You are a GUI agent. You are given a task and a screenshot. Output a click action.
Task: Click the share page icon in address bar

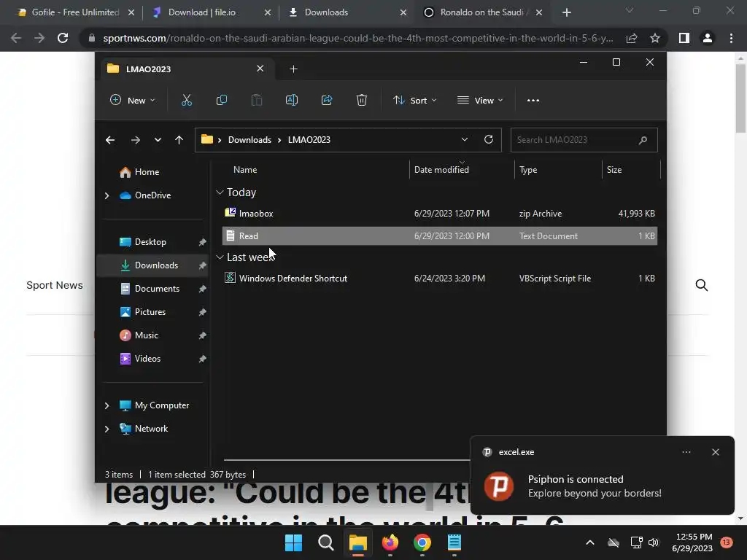[x=632, y=38]
